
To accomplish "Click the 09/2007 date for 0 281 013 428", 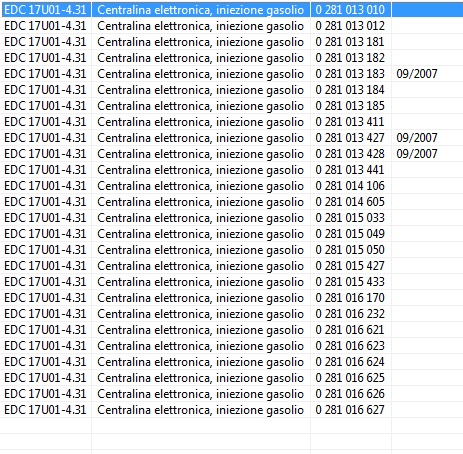I will [417, 154].
